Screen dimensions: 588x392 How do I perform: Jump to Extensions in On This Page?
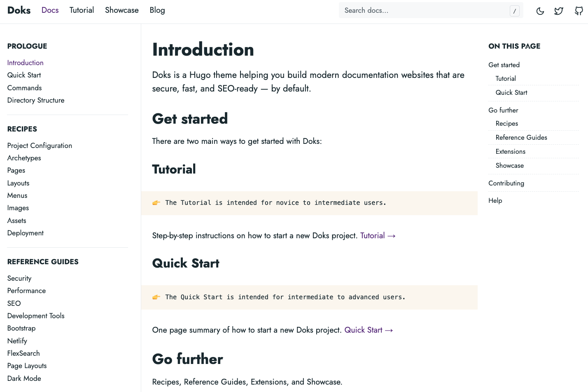tap(511, 151)
